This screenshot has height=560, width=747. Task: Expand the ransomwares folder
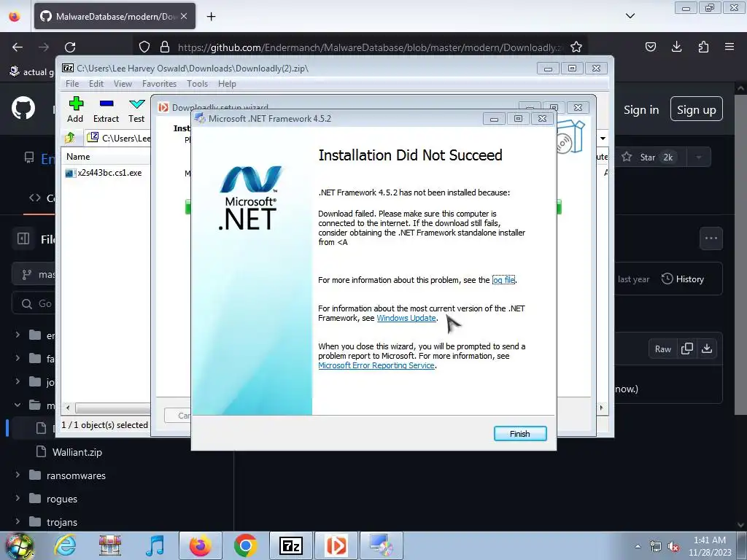click(18, 475)
